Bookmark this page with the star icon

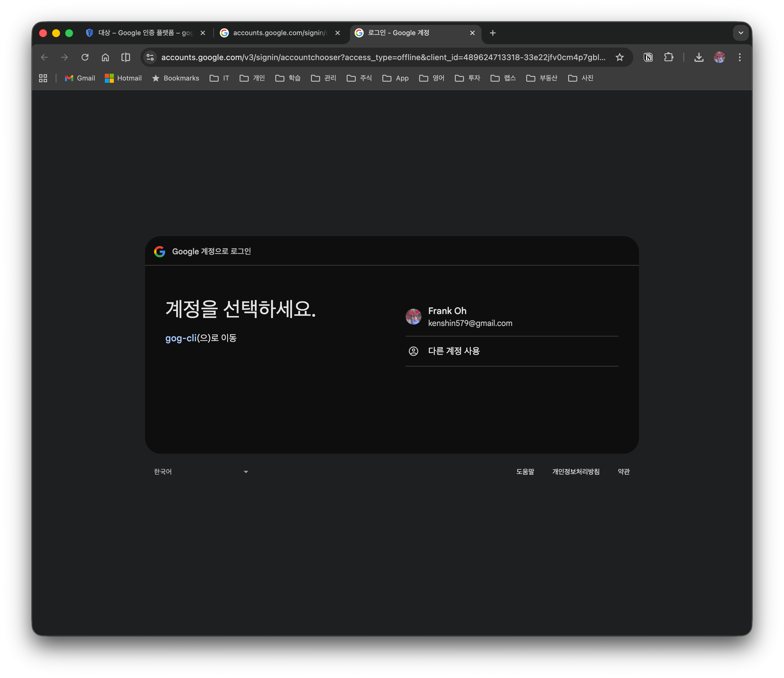tap(620, 57)
